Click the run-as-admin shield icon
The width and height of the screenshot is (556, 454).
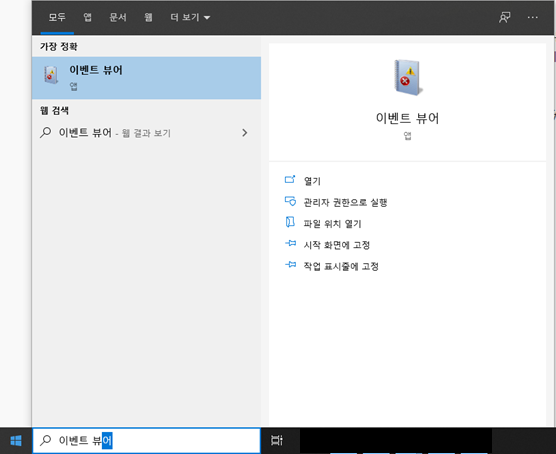point(290,201)
